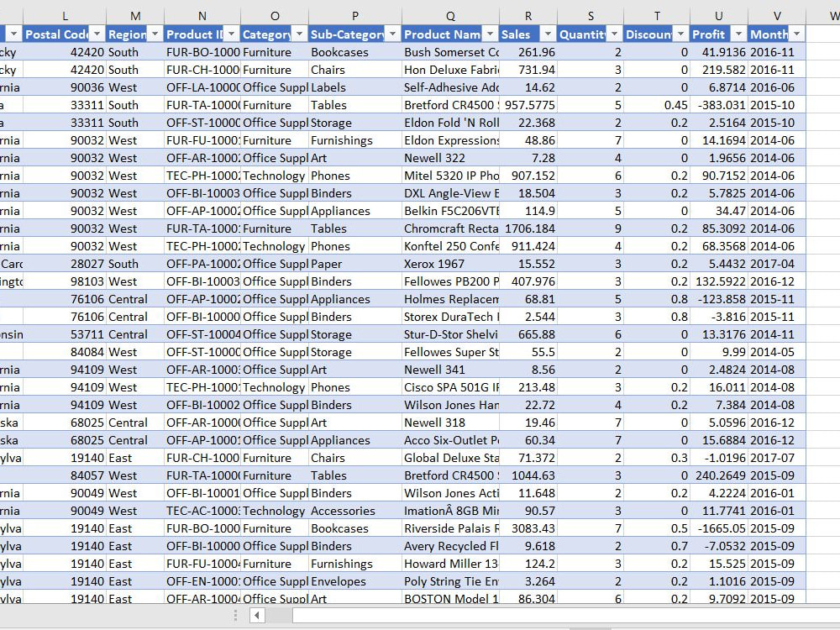Open the Postal Code filter dropdown
Viewport: 840px width, 630px height.
[x=97, y=34]
